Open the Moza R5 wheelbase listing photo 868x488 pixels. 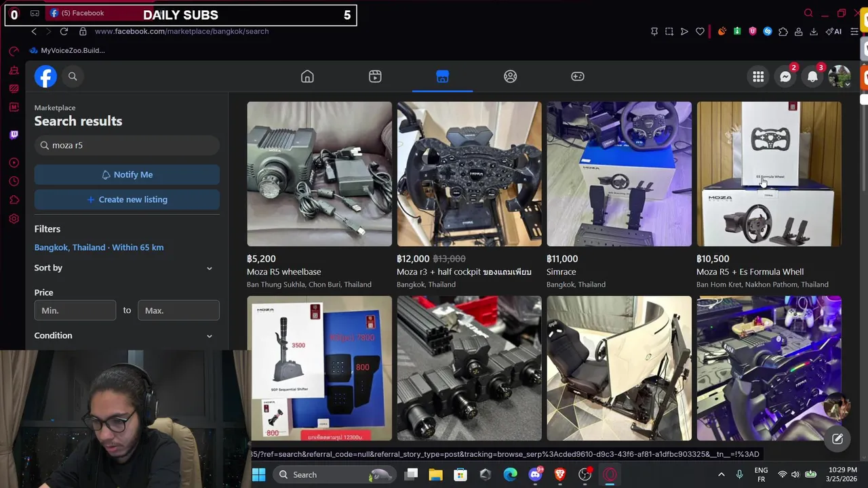point(319,174)
